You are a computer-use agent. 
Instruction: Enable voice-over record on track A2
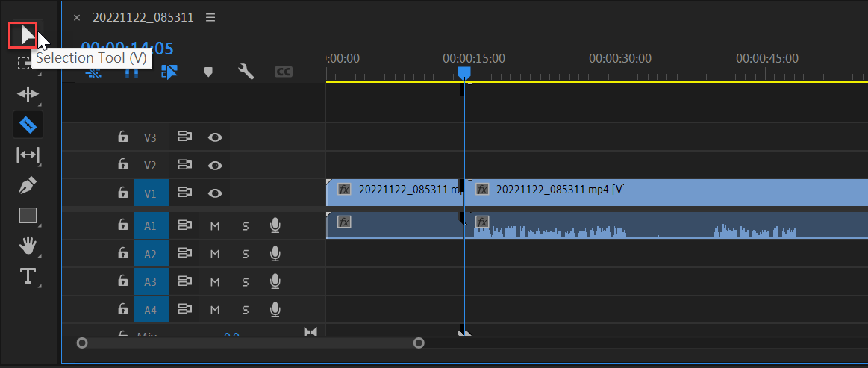[x=275, y=254]
